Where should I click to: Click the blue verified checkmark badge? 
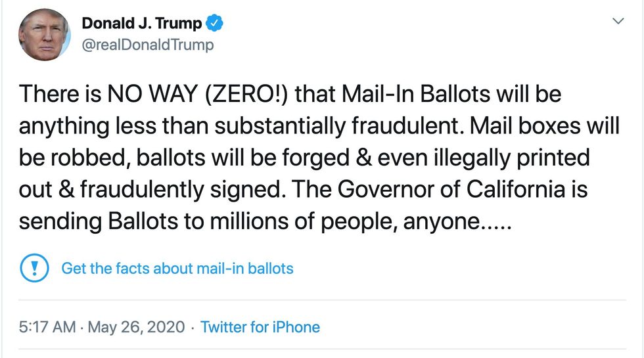[x=215, y=24]
